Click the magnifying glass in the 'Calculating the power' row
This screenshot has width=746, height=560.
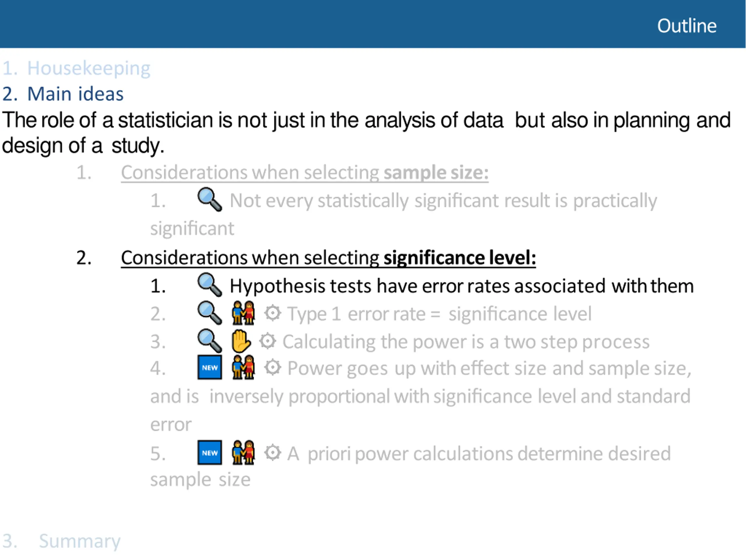[210, 341]
